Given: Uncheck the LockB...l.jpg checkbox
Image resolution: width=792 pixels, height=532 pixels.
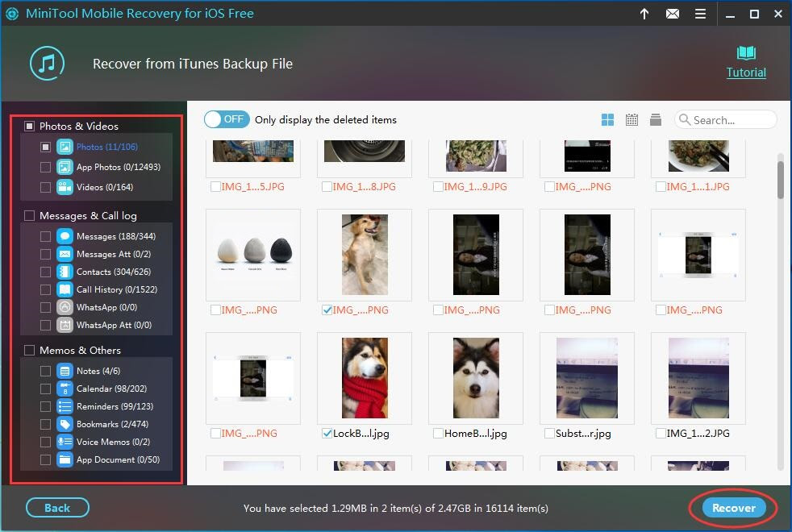Looking at the screenshot, I should [x=327, y=433].
